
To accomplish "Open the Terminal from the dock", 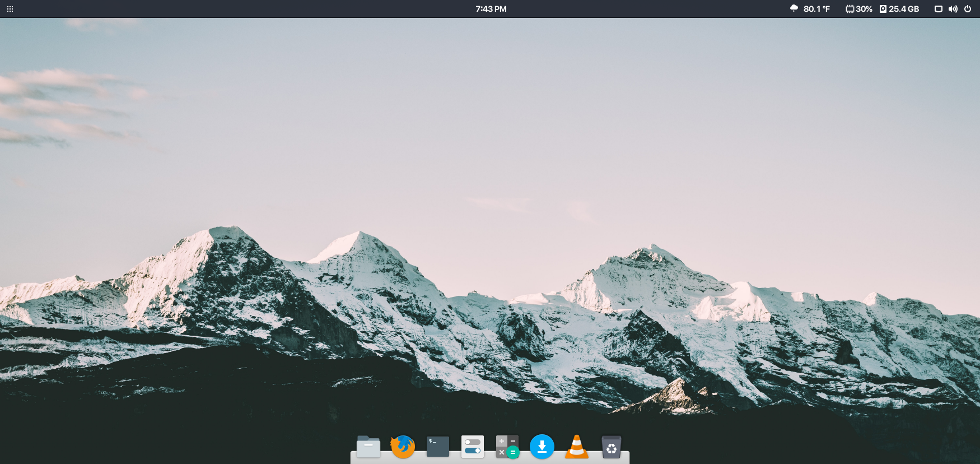I will 438,447.
